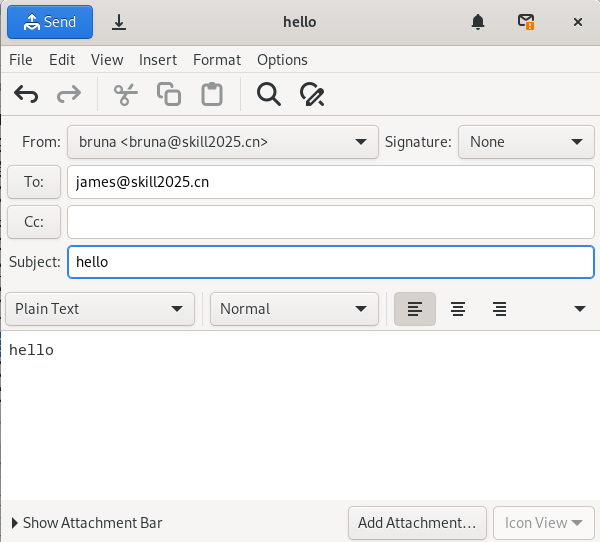Click the Send button

pos(50,22)
